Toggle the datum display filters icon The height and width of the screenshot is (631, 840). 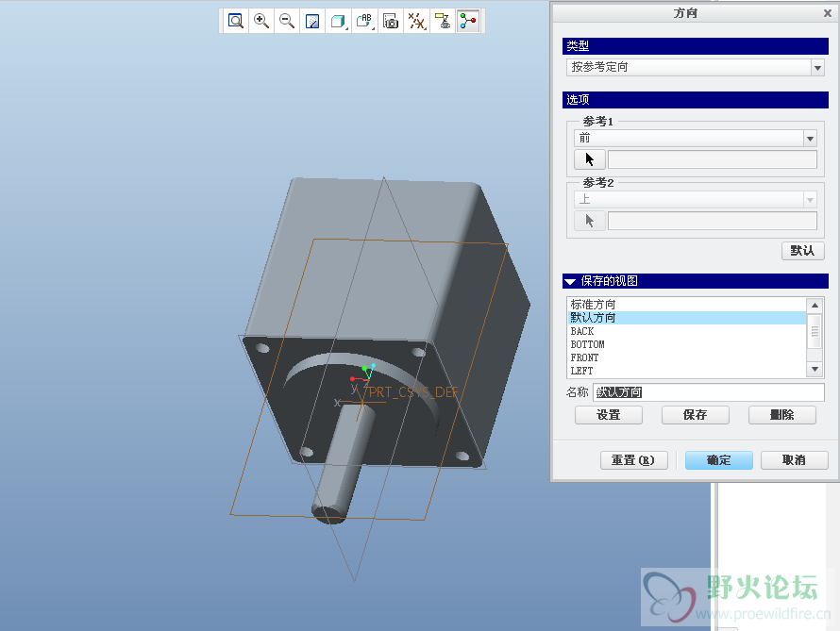[x=416, y=21]
